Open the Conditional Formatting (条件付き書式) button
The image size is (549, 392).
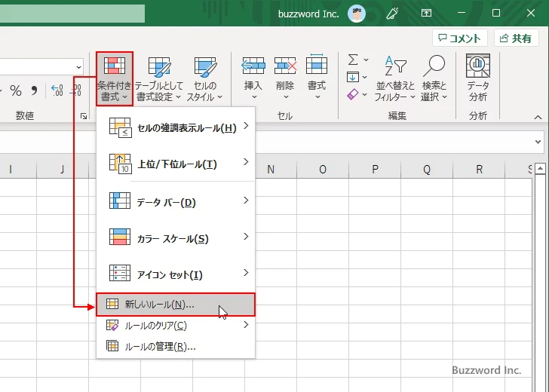[x=115, y=78]
